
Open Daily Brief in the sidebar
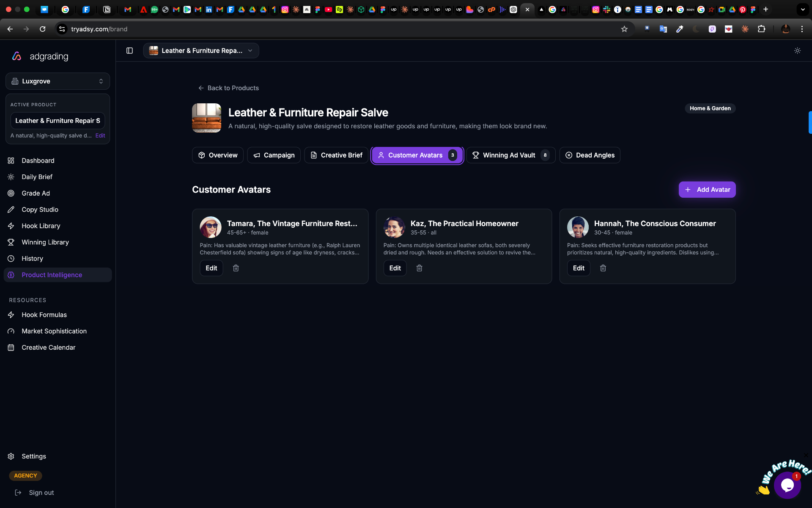point(58,177)
